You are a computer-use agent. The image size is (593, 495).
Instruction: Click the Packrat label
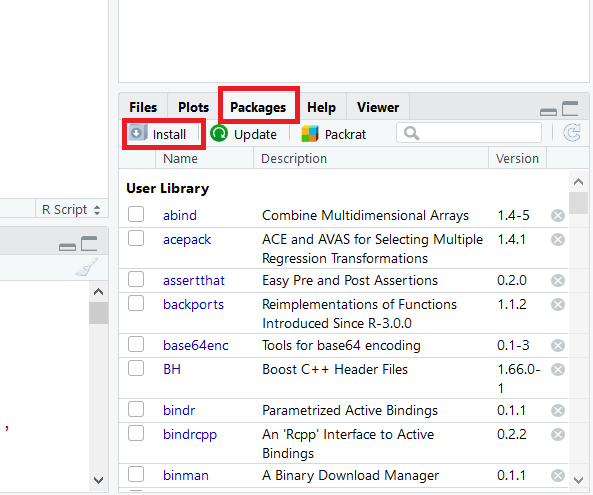(345, 135)
